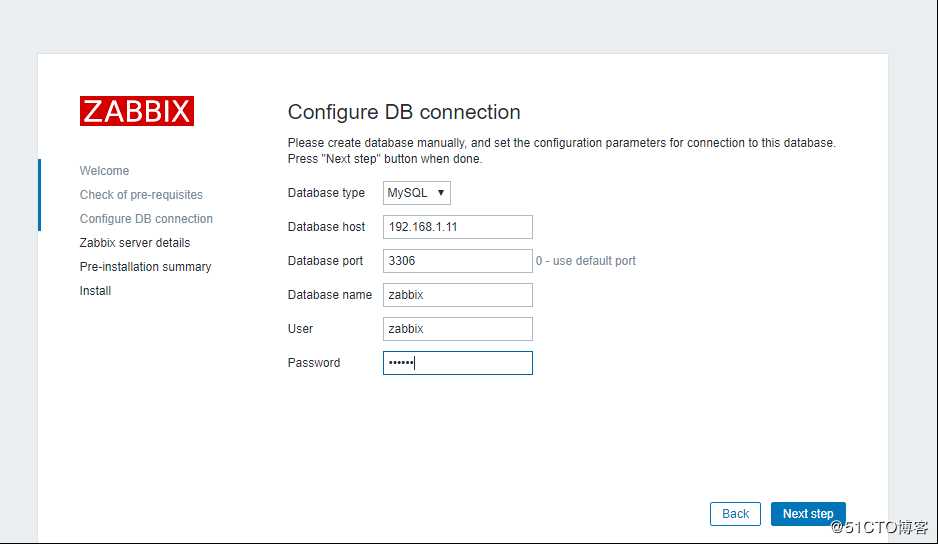Open Check of pre-requisites step

[141, 194]
